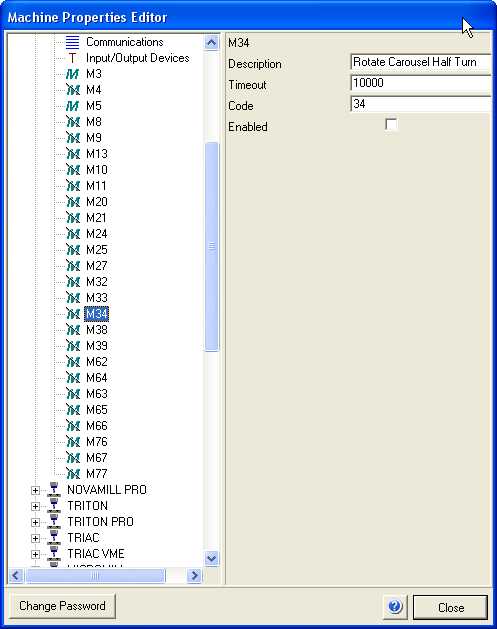Click the vertical scrollbar down arrow
Image resolution: width=497 pixels, height=629 pixels.
[x=211, y=558]
